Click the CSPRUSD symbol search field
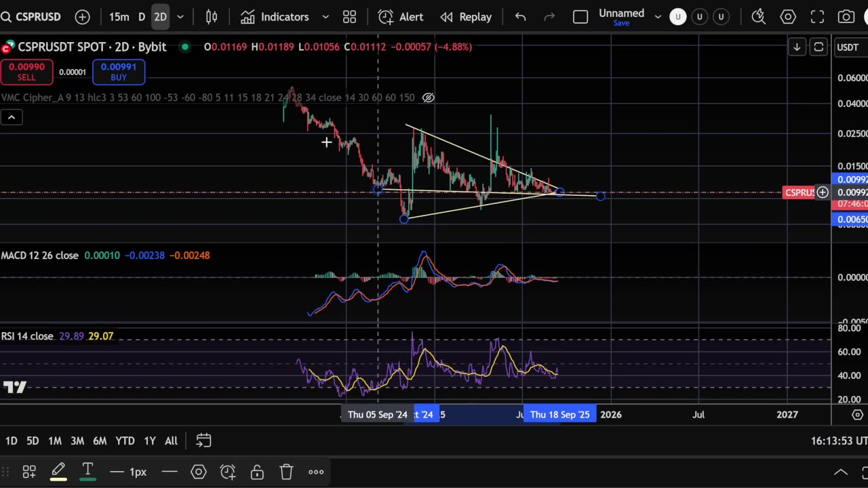This screenshot has height=488, width=868. pos(32,17)
